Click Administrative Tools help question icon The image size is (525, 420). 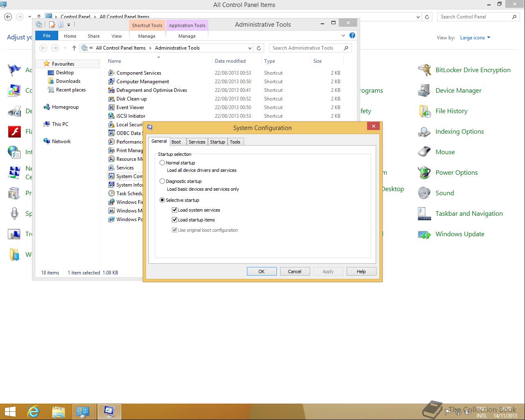pos(352,36)
